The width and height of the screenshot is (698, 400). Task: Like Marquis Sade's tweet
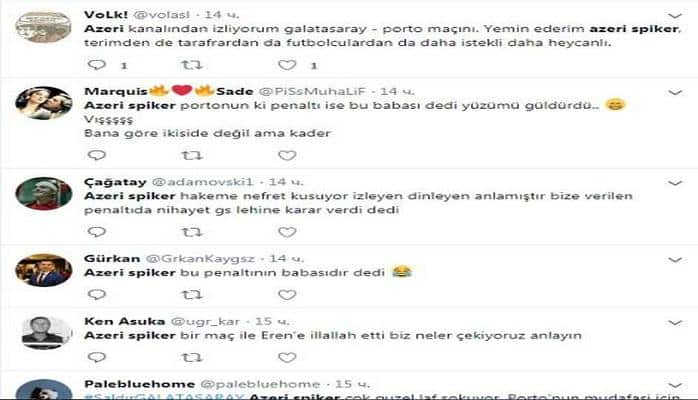[287, 155]
